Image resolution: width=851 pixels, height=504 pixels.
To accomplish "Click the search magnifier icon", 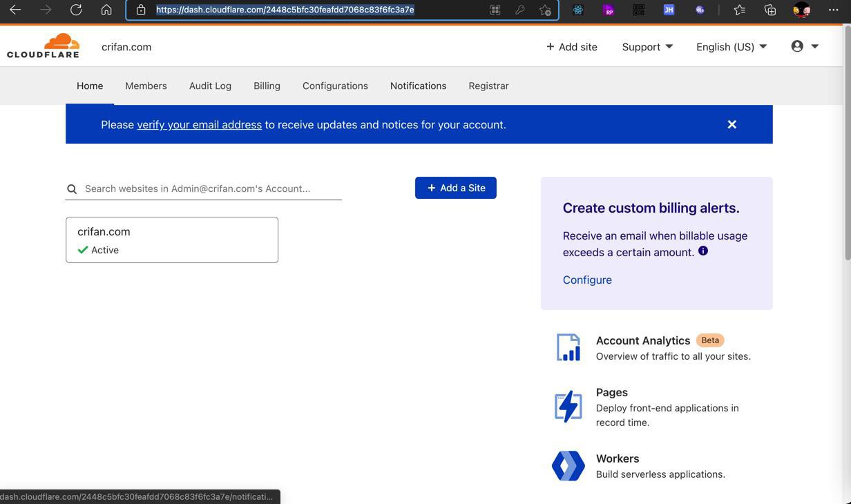I will [72, 188].
